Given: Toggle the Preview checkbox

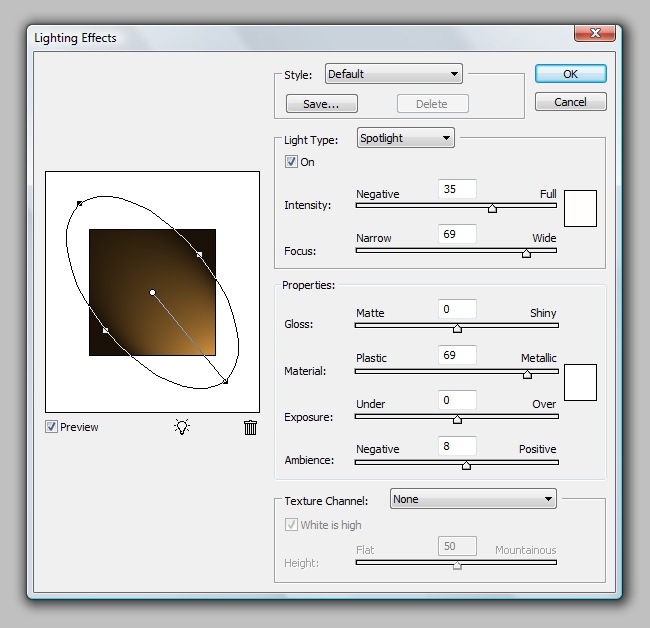Looking at the screenshot, I should click(x=51, y=427).
